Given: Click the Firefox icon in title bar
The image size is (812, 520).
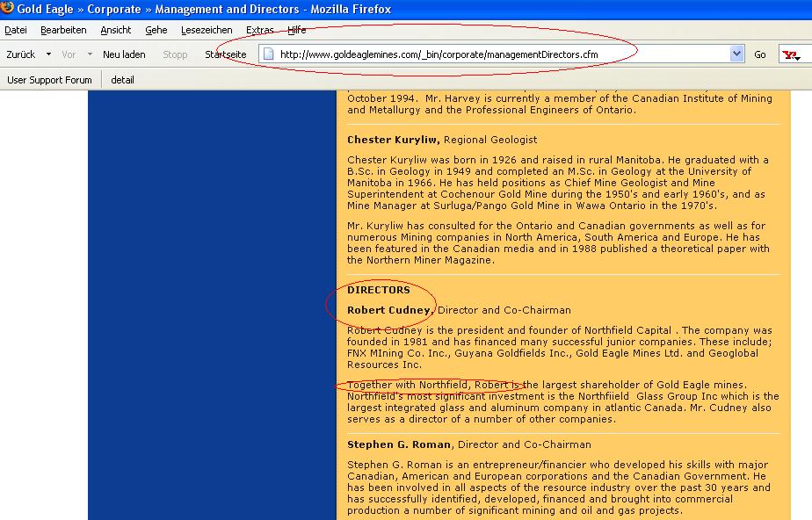Looking at the screenshot, I should point(7,8).
